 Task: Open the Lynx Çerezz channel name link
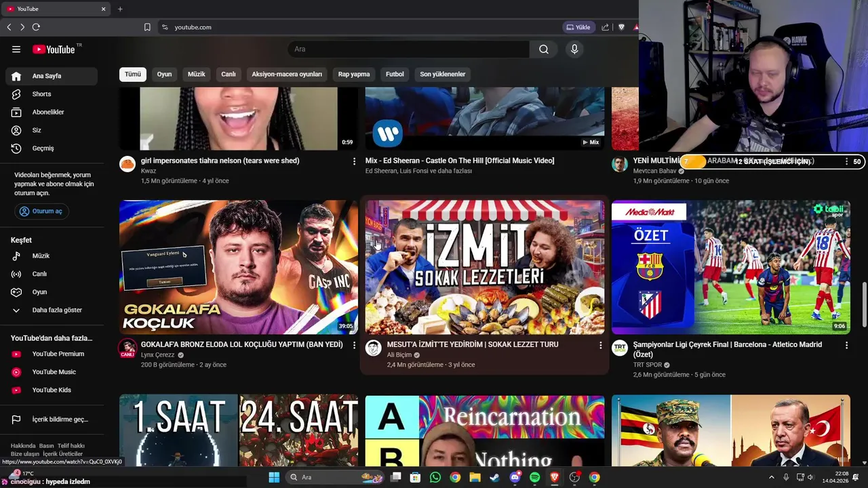(158, 355)
